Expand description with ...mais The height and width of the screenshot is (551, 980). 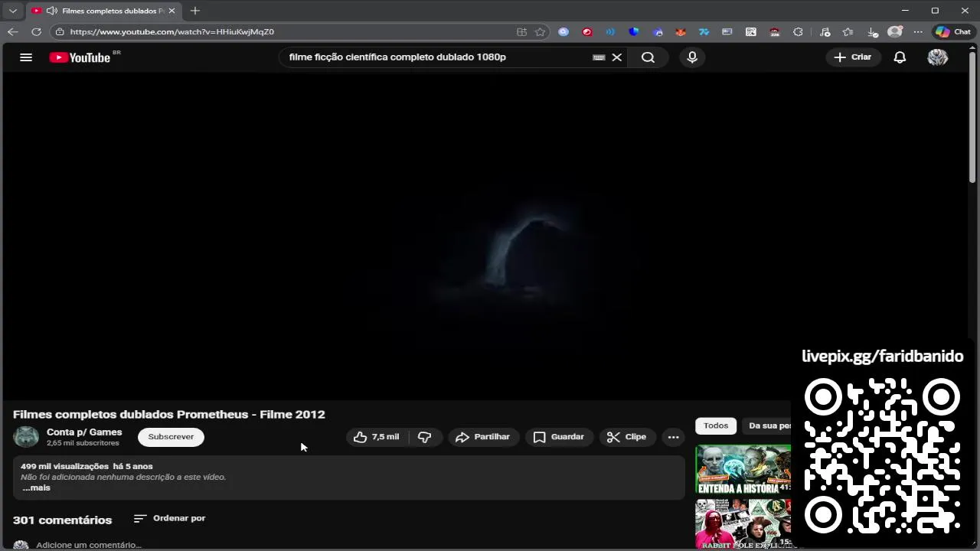click(x=36, y=487)
